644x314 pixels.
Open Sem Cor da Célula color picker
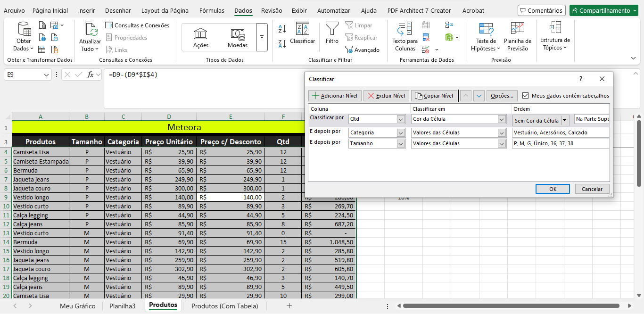(x=564, y=121)
